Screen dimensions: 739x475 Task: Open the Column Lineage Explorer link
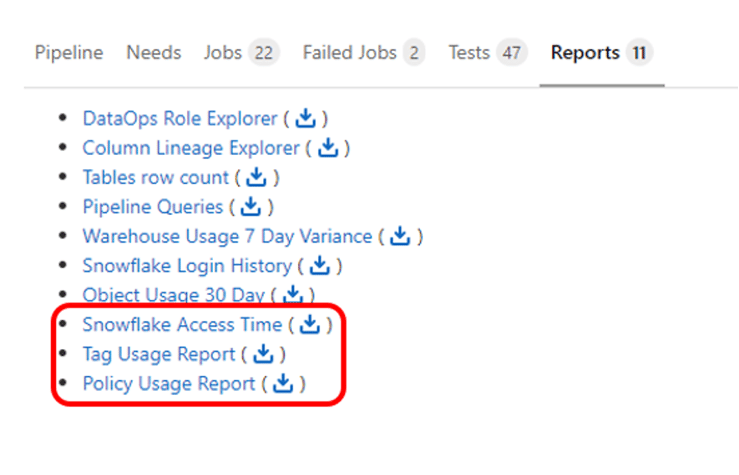[191, 148]
